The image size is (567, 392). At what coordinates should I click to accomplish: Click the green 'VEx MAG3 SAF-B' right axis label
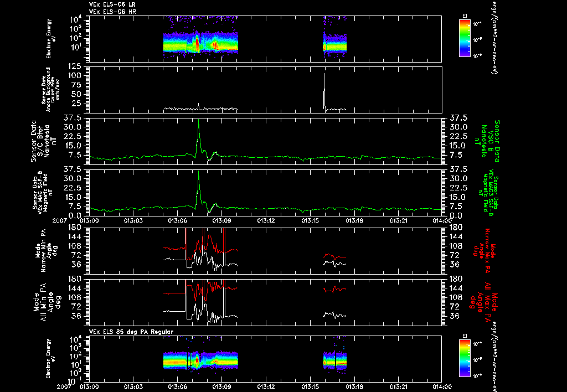488,192
